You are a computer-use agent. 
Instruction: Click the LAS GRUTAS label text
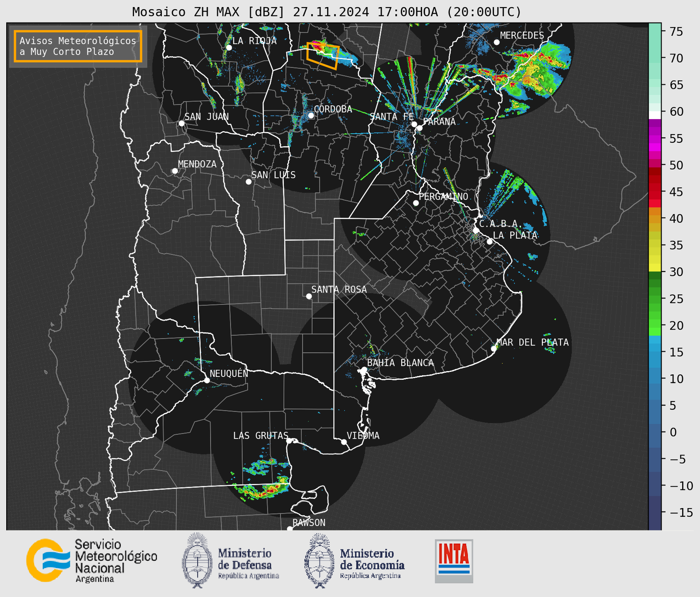point(261,436)
